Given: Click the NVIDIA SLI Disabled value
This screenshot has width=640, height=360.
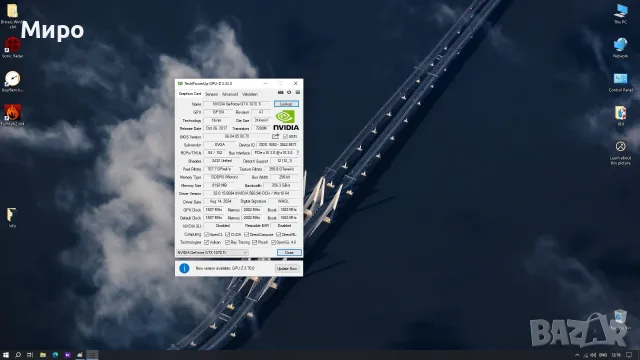Looking at the screenshot, I should click(222, 226).
